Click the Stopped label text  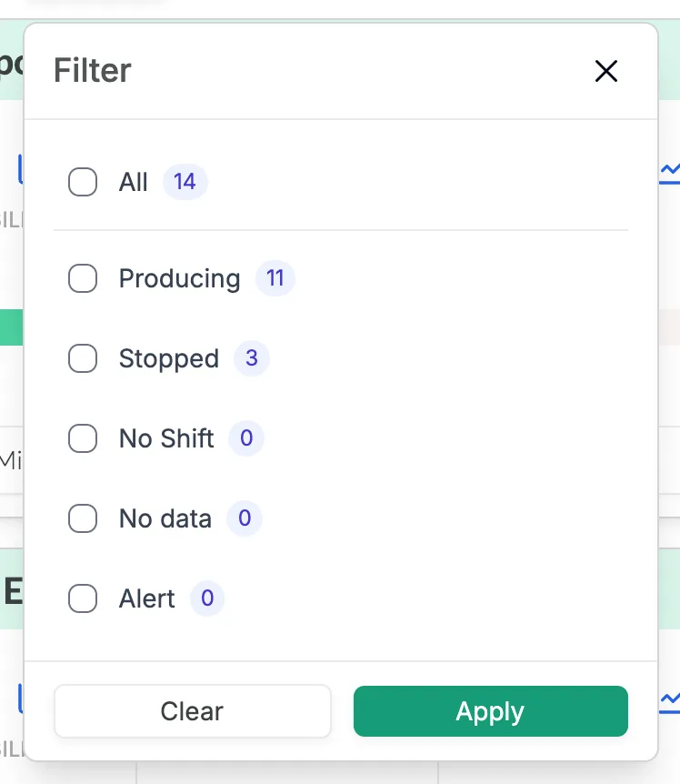click(169, 358)
